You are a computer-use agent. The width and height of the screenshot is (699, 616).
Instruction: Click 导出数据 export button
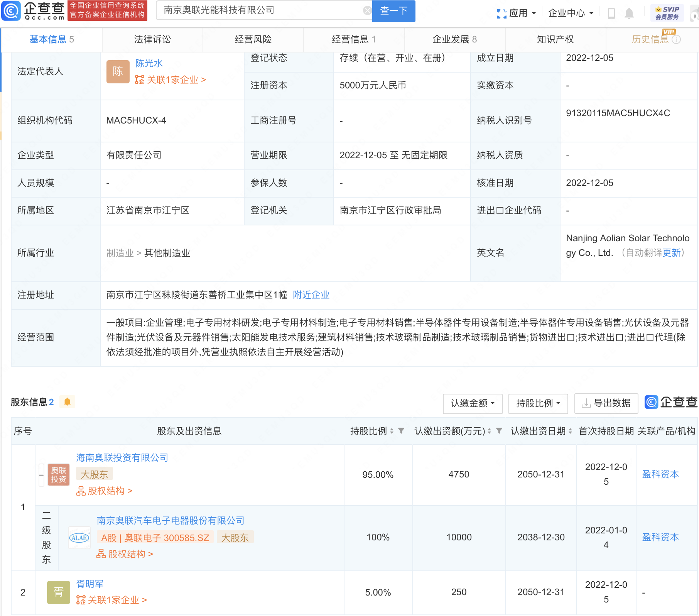(x=606, y=403)
